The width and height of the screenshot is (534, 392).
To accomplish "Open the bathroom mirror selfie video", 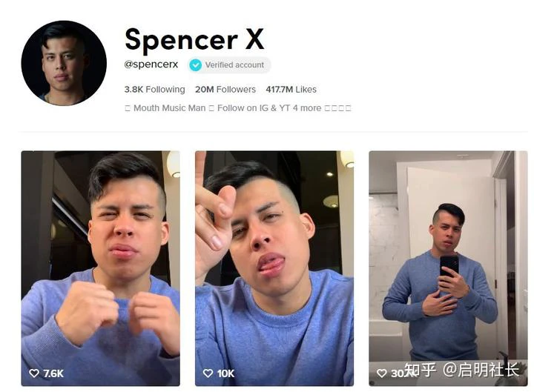I will (x=448, y=268).
